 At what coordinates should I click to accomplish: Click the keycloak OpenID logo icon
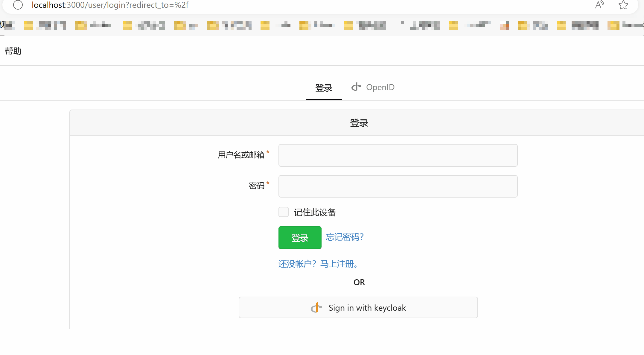316,308
